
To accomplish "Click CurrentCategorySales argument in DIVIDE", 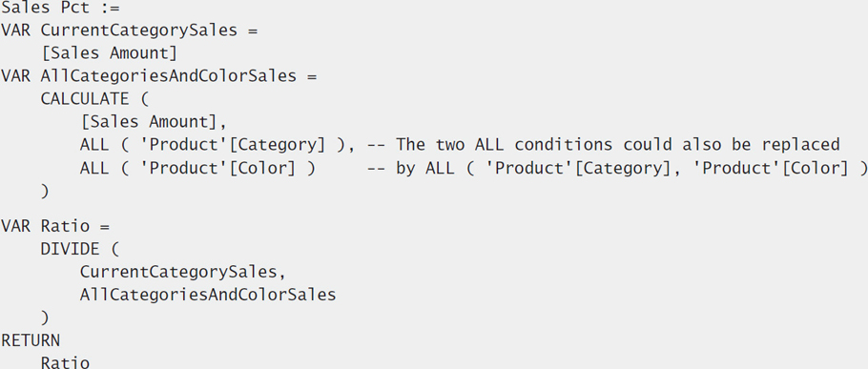I will pos(183,272).
